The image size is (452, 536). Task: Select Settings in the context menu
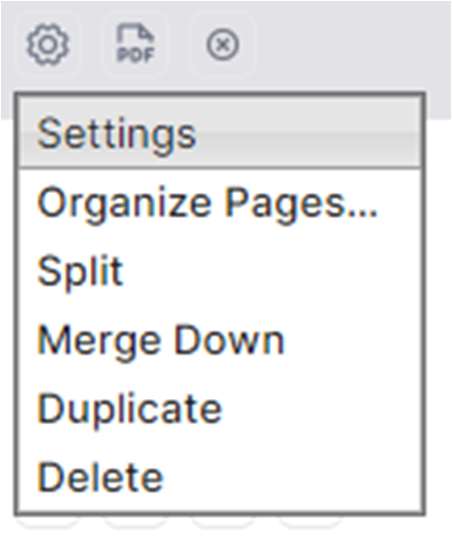[219, 134]
